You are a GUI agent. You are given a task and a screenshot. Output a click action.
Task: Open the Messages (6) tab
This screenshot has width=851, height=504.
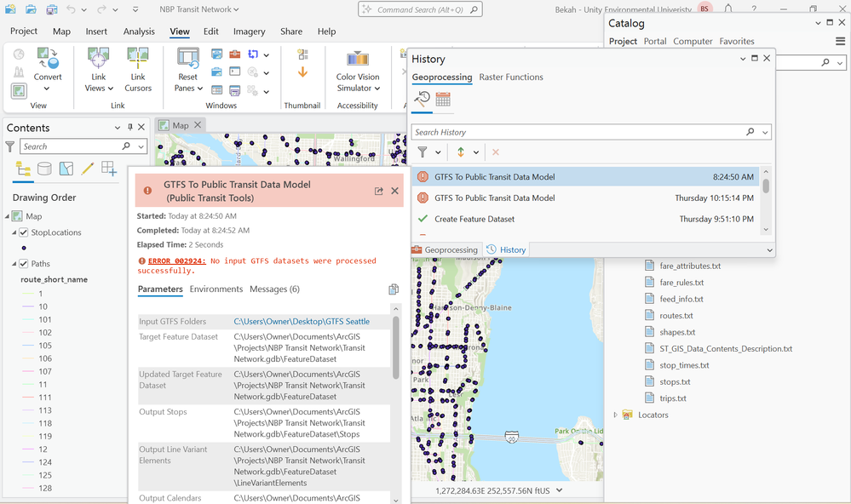[x=274, y=289]
